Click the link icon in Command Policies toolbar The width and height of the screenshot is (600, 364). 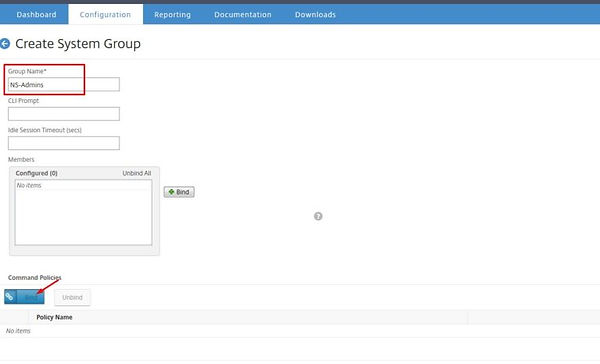[x=10, y=297]
